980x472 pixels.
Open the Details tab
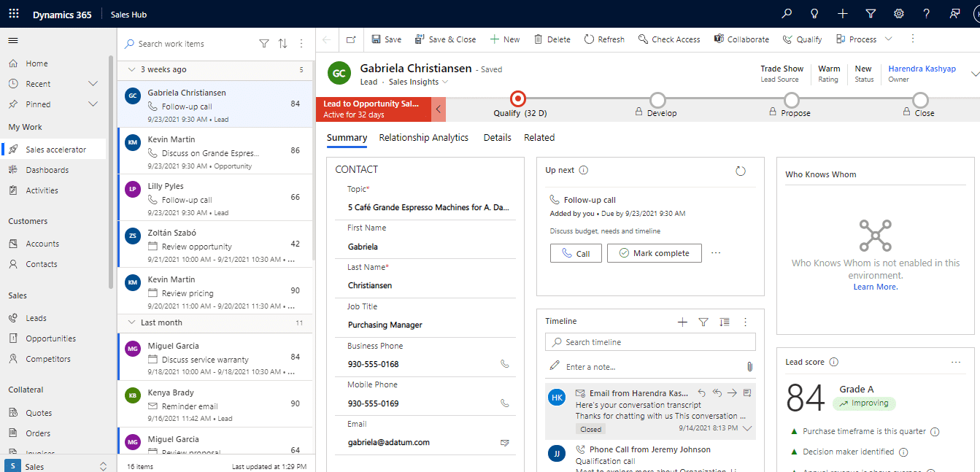(x=498, y=138)
